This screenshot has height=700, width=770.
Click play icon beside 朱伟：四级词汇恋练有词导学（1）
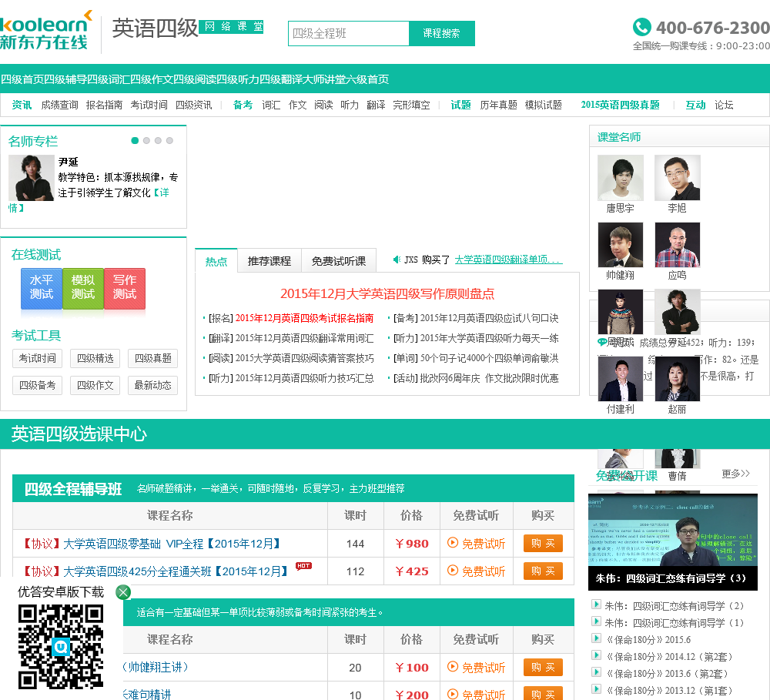coord(596,621)
